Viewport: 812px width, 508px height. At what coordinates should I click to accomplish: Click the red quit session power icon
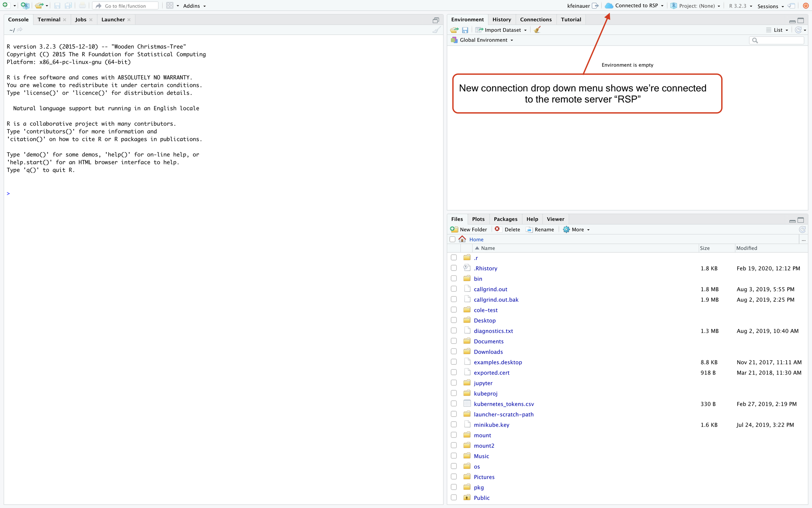[x=806, y=5]
